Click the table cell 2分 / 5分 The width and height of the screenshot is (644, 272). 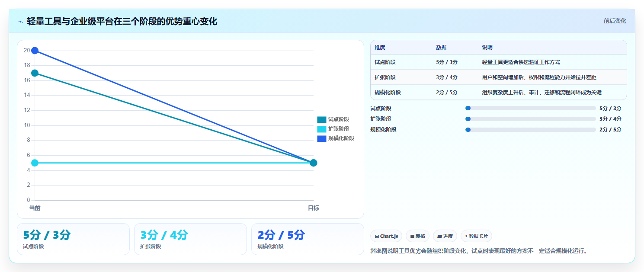pyautogui.click(x=447, y=93)
